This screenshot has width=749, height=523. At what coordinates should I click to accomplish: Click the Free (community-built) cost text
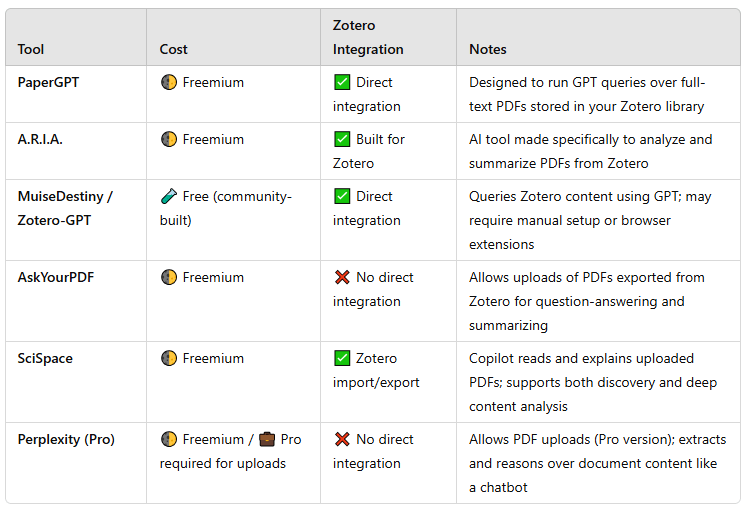[x=225, y=208]
